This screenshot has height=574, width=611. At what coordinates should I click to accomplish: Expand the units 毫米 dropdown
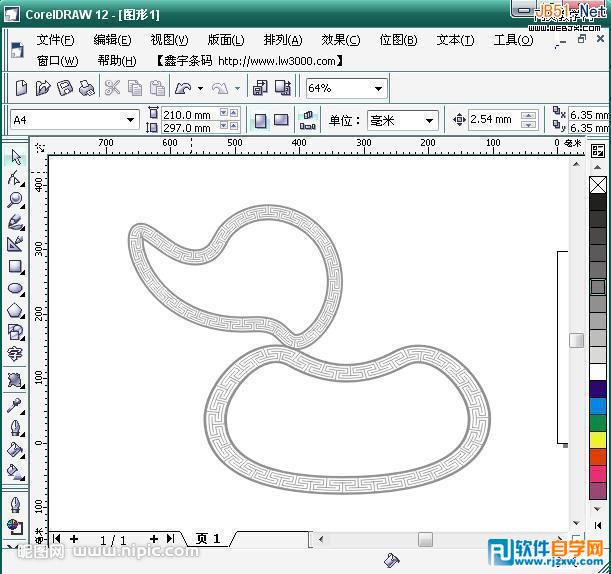click(x=430, y=120)
